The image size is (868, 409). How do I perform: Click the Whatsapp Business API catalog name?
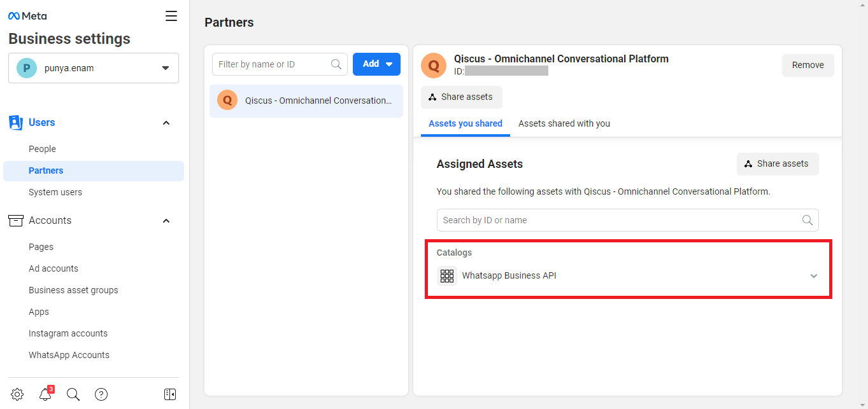coord(509,276)
